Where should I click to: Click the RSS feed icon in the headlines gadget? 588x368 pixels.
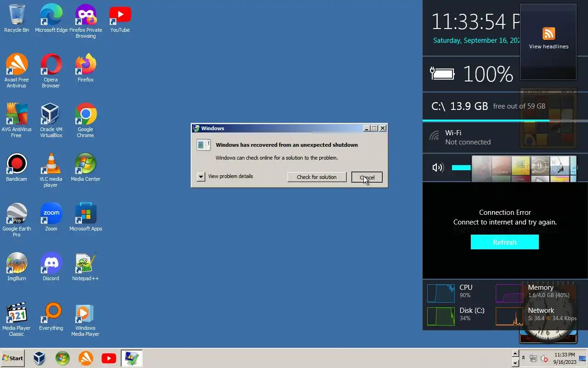pyautogui.click(x=548, y=34)
